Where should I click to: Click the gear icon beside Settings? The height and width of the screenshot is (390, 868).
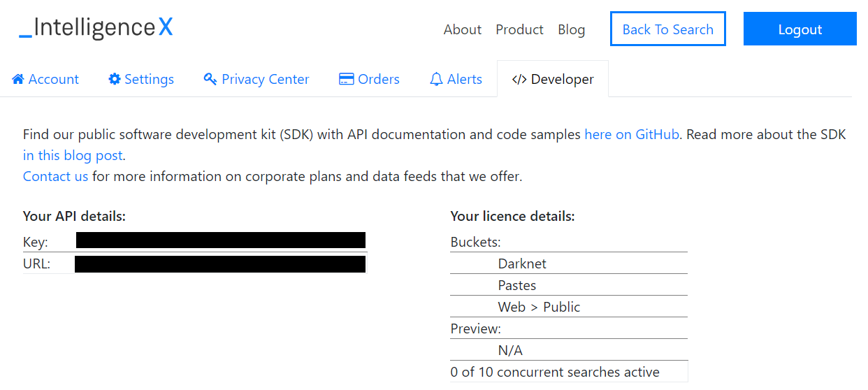[115, 79]
